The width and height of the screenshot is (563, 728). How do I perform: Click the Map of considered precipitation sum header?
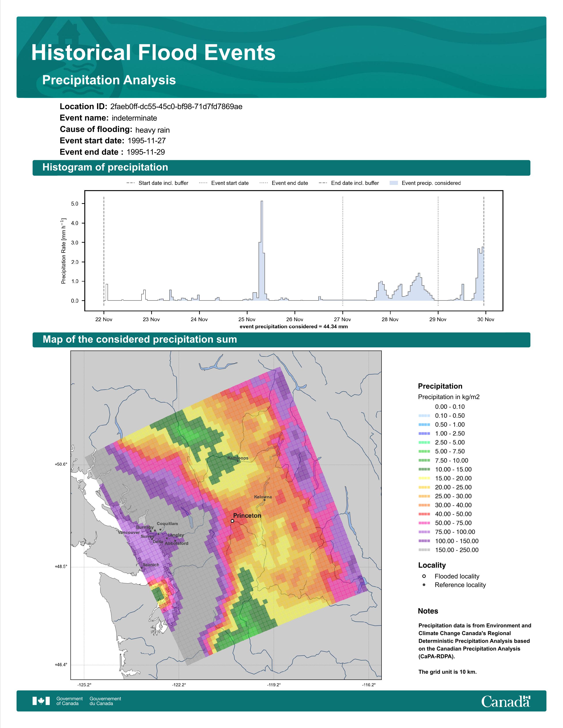(x=140, y=339)
